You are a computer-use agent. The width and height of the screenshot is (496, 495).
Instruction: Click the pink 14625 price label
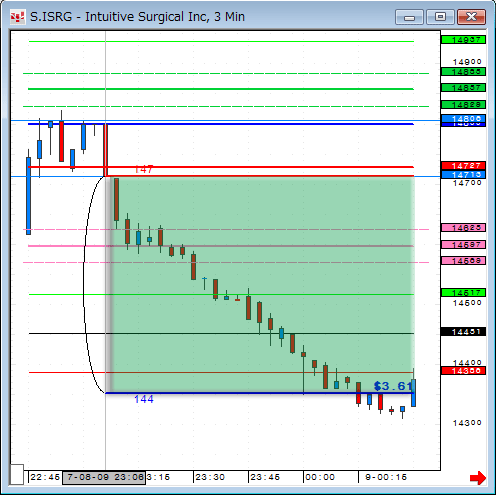[463, 228]
